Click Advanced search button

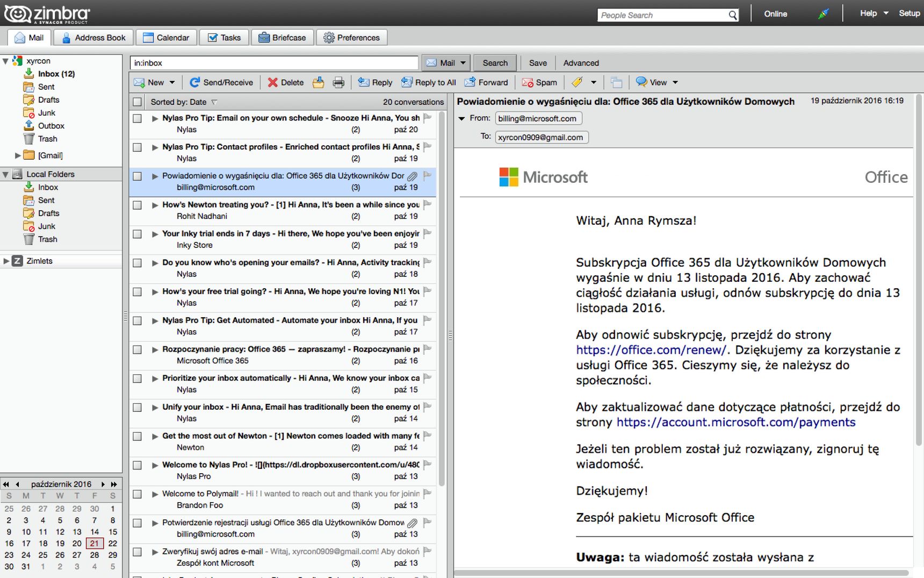[x=581, y=63]
